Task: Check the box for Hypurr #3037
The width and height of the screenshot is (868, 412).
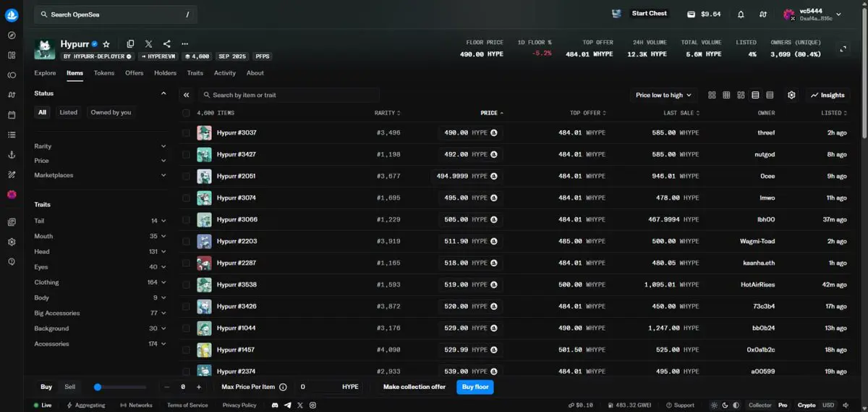Action: [x=186, y=133]
